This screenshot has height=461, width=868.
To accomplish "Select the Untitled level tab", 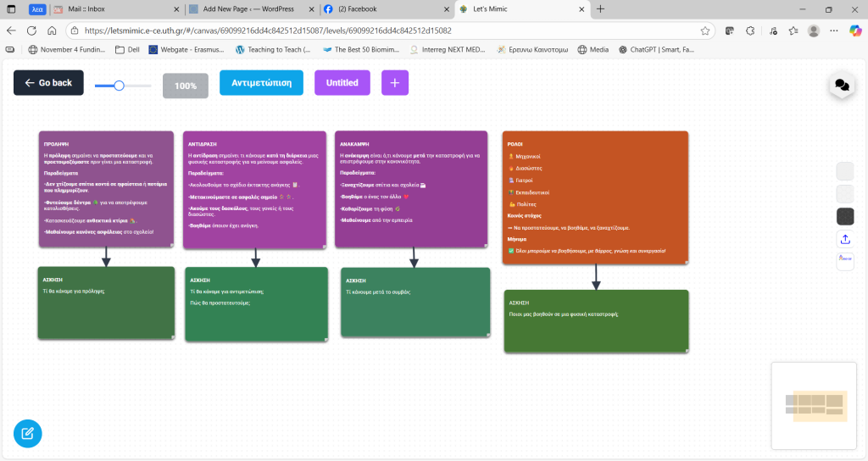I will 342,83.
